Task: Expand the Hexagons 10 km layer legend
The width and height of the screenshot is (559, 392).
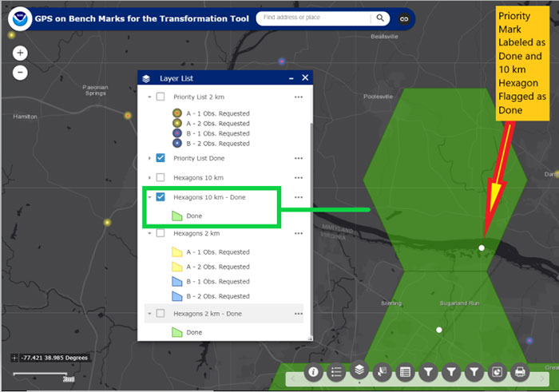Action: coord(149,177)
